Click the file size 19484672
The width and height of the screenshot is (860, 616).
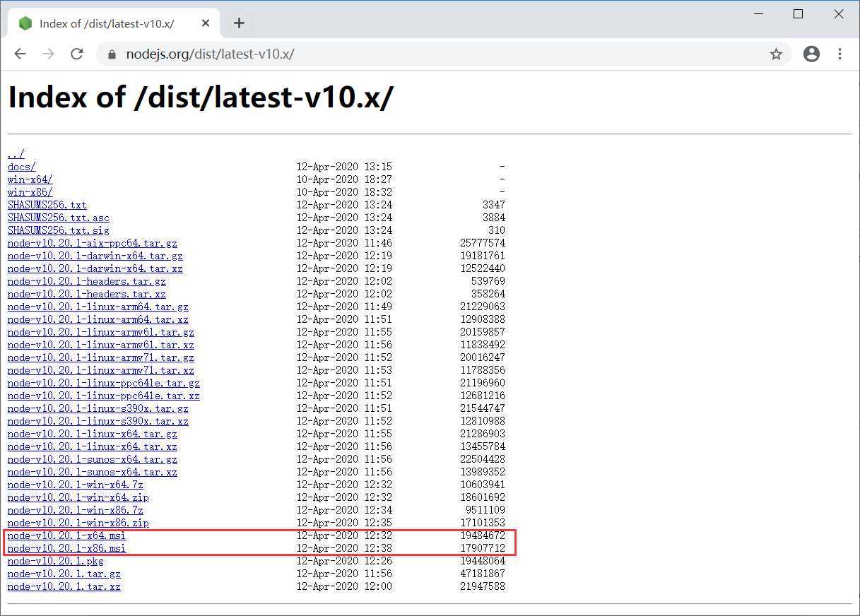(x=483, y=535)
